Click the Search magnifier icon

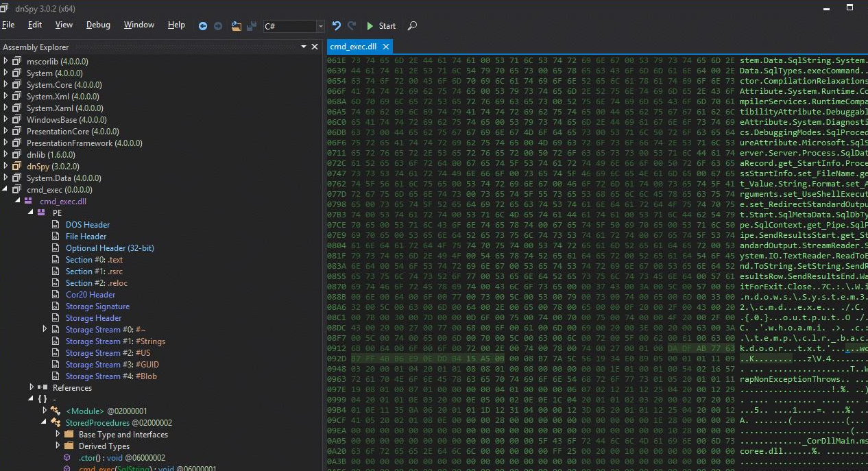coord(412,26)
